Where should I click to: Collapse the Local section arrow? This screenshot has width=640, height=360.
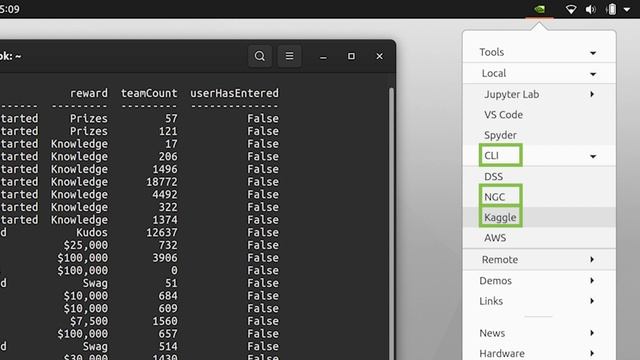[593, 74]
